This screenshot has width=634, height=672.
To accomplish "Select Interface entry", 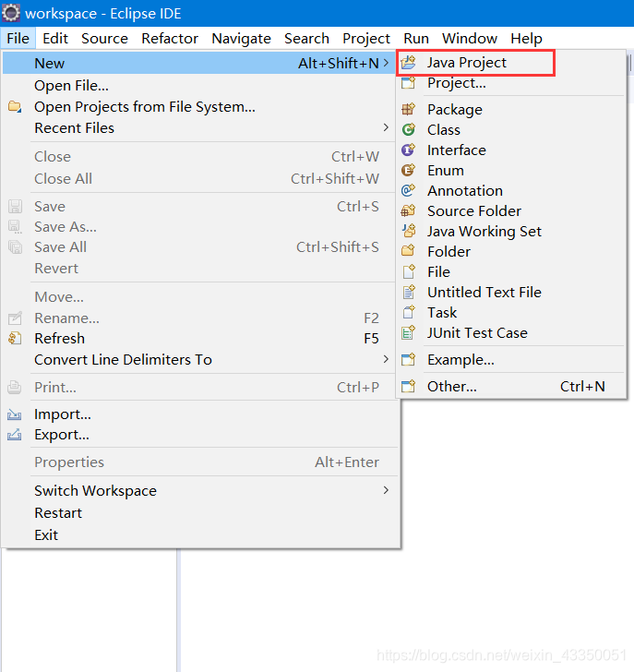I will pyautogui.click(x=510, y=150).
